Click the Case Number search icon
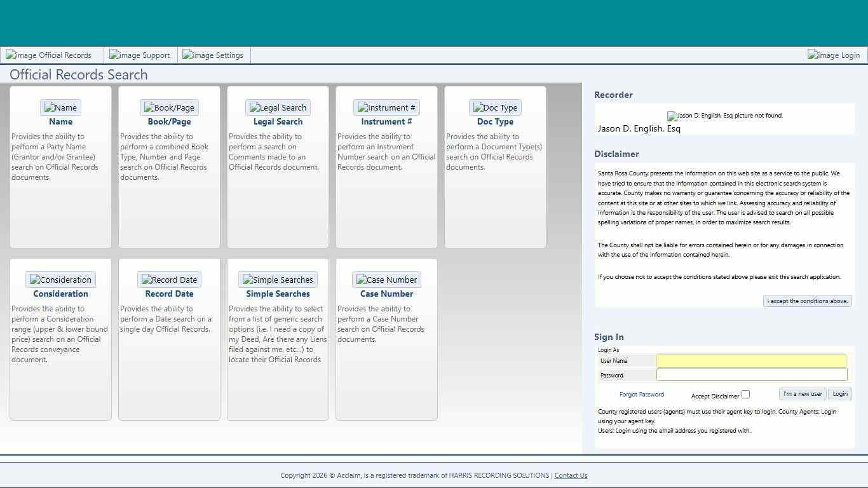Viewport: 868px width, 488px height. [386, 279]
